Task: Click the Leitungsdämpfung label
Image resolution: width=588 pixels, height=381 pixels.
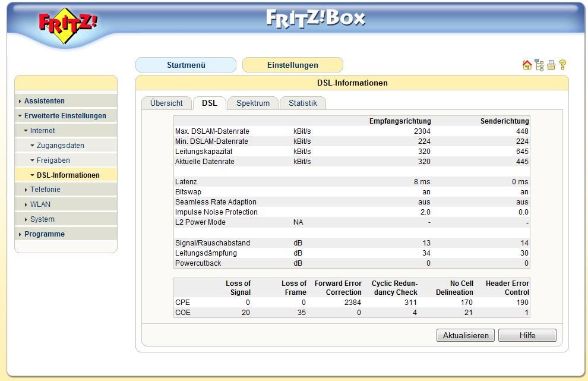Action: (206, 253)
